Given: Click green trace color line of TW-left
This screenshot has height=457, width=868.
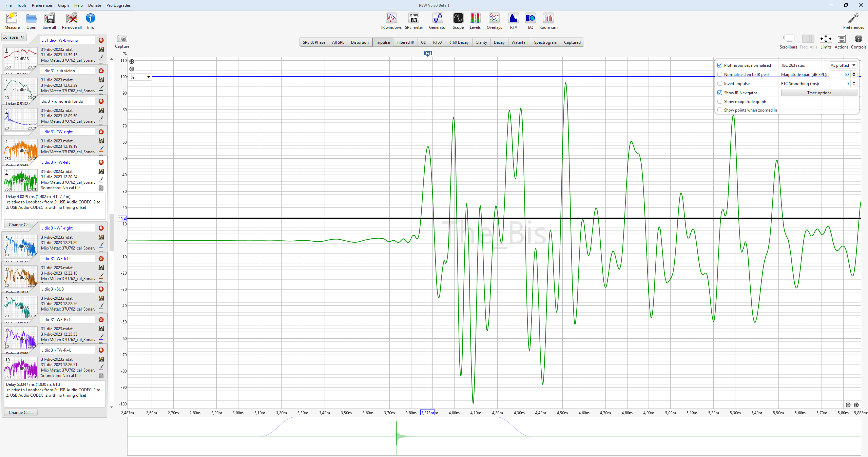Looking at the screenshot, I should pyautogui.click(x=101, y=179).
